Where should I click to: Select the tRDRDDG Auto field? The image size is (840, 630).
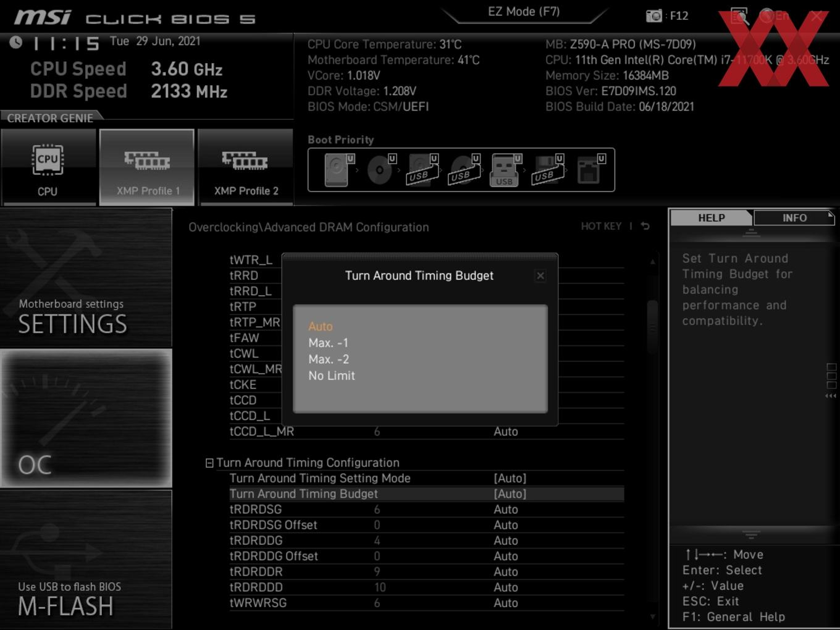(506, 540)
